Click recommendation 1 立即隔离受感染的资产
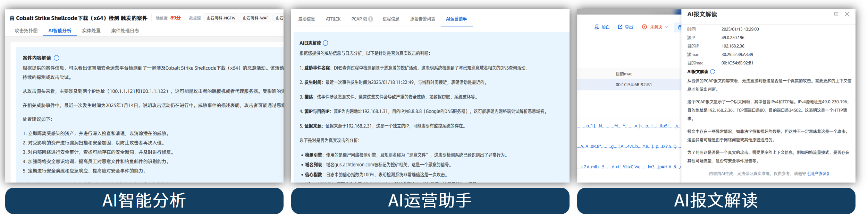The width and height of the screenshot is (868, 221). point(97,133)
